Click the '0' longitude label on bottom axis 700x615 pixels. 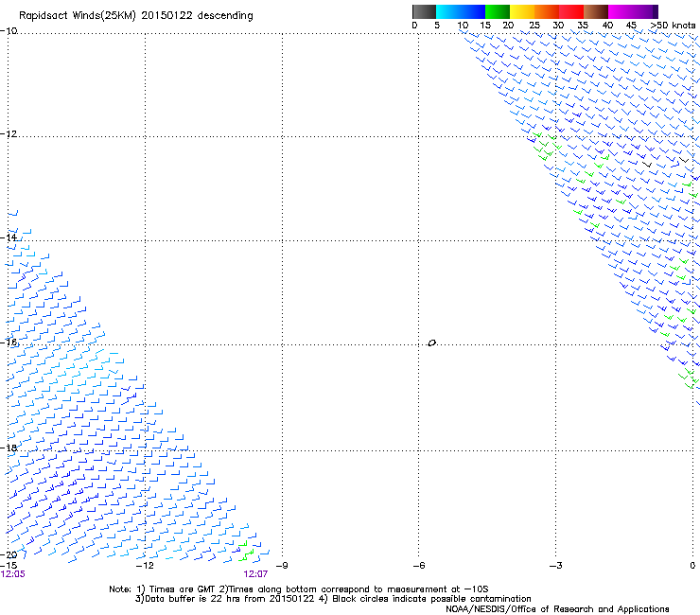(x=692, y=566)
